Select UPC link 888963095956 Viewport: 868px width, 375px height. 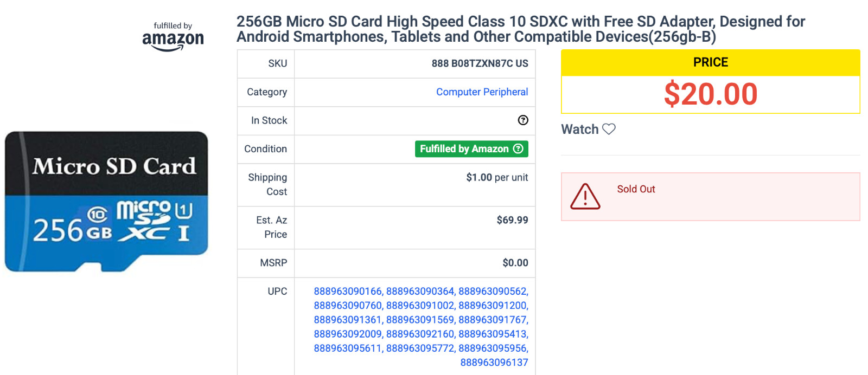(x=492, y=348)
